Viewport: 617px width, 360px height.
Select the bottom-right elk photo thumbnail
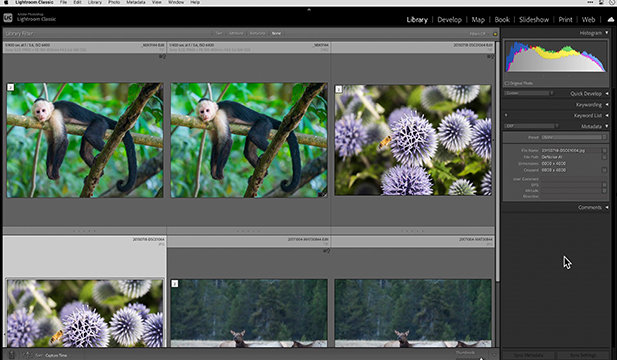pyautogui.click(x=413, y=313)
